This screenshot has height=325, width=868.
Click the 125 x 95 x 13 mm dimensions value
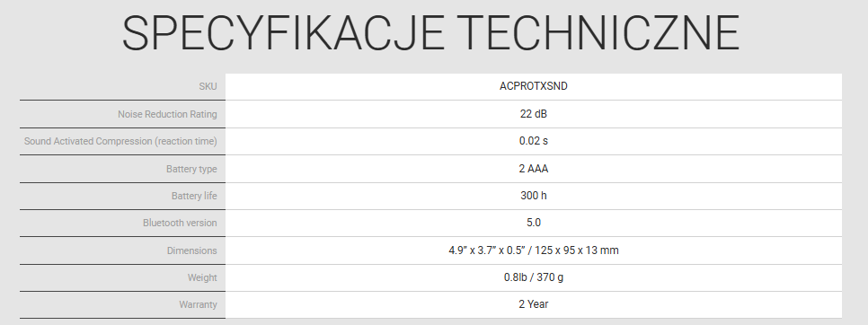coord(577,250)
